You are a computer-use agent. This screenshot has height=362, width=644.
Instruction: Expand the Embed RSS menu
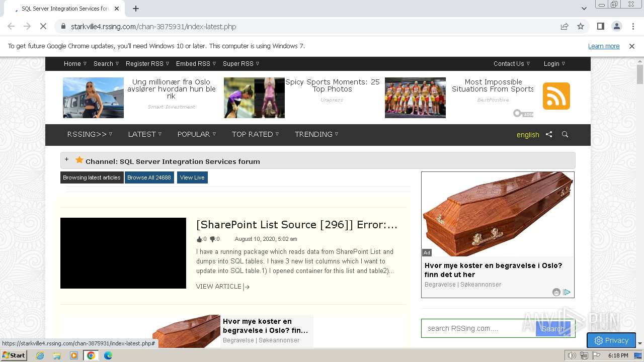(x=196, y=64)
